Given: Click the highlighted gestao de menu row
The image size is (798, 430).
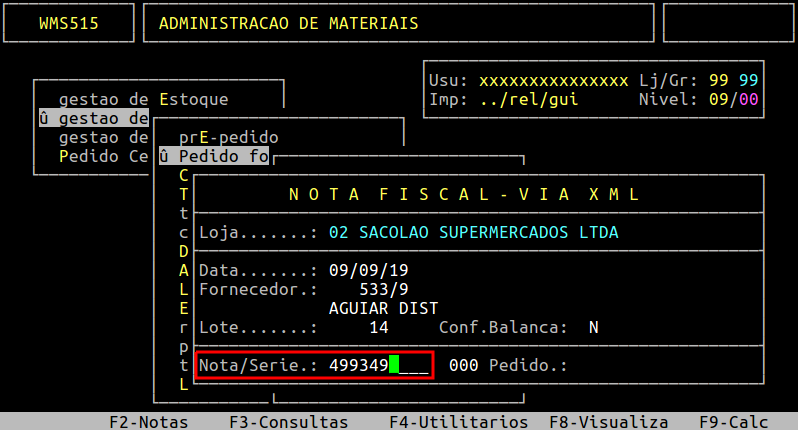Looking at the screenshot, I should click(x=94, y=119).
